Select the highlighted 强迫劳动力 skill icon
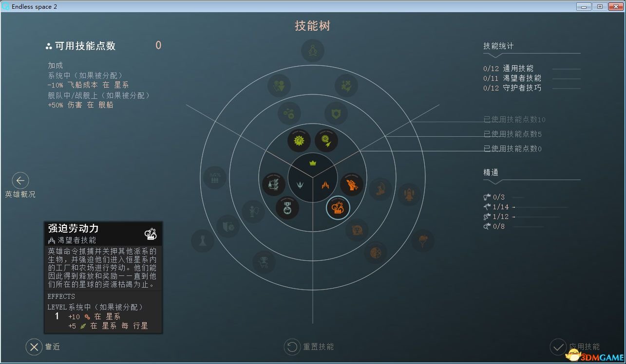626x364 pixels. tap(338, 208)
